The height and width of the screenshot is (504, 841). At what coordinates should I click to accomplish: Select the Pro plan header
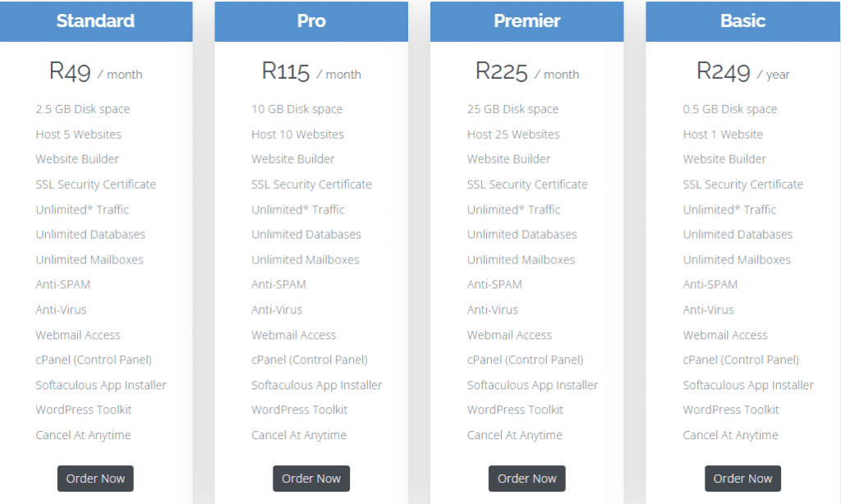[311, 21]
